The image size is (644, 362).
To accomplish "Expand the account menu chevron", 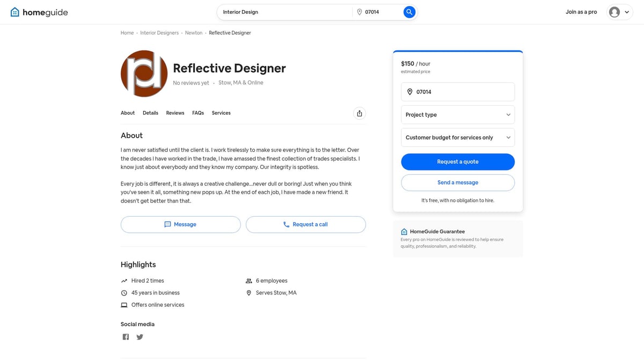I will pyautogui.click(x=627, y=12).
